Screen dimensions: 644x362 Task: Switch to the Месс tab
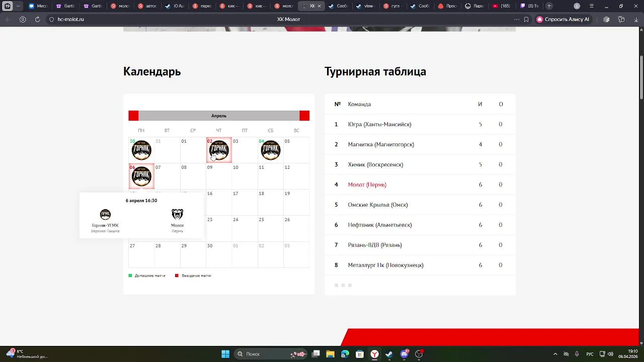tap(38, 6)
